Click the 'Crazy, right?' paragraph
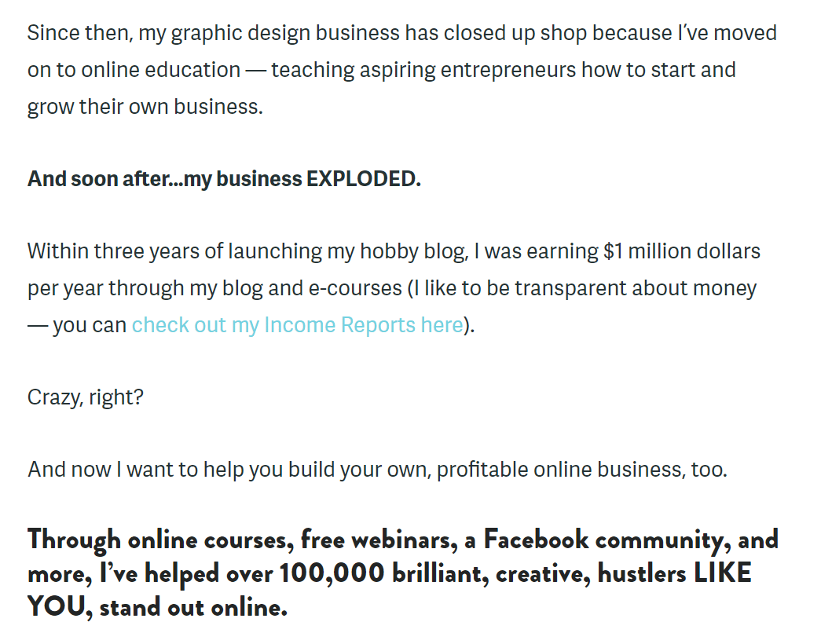This screenshot has height=644, width=821. [x=86, y=397]
